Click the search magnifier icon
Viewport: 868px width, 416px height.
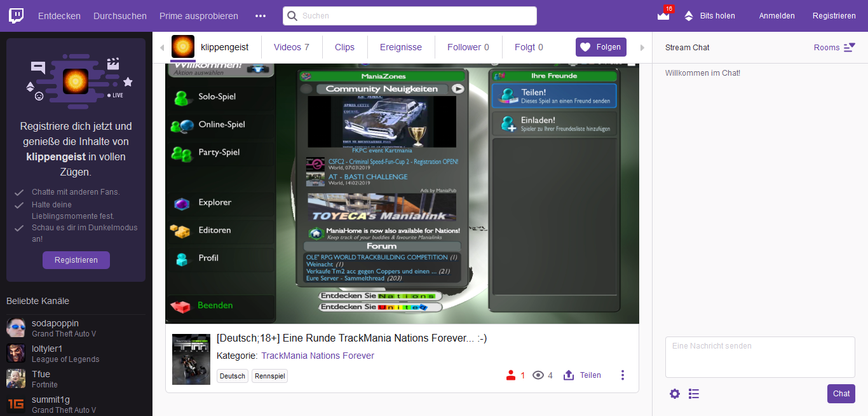(292, 16)
